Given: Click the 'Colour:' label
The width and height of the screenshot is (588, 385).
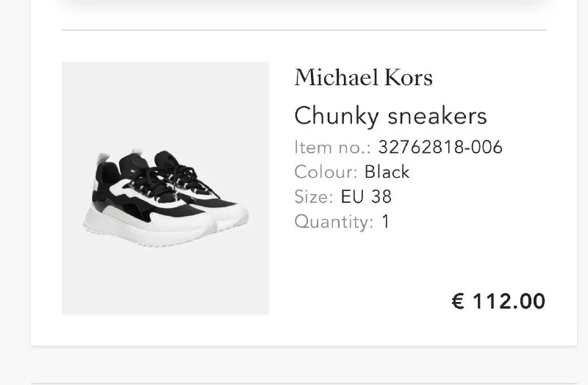Looking at the screenshot, I should coord(326,172).
